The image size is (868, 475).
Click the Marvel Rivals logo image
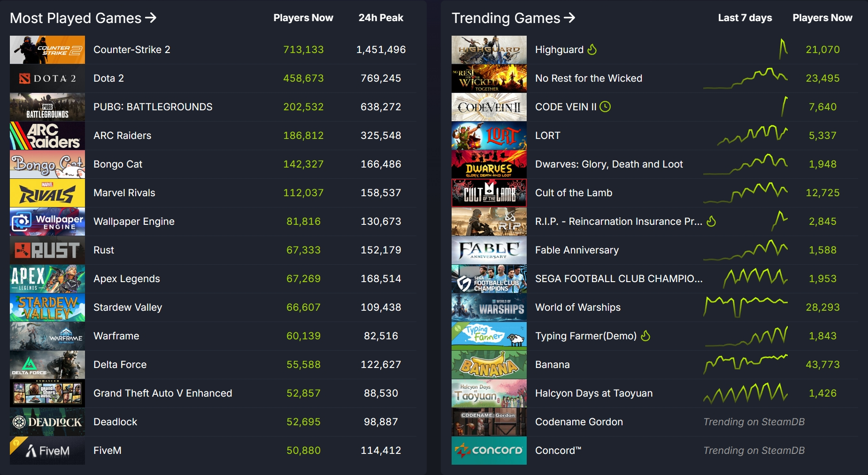pyautogui.click(x=47, y=193)
